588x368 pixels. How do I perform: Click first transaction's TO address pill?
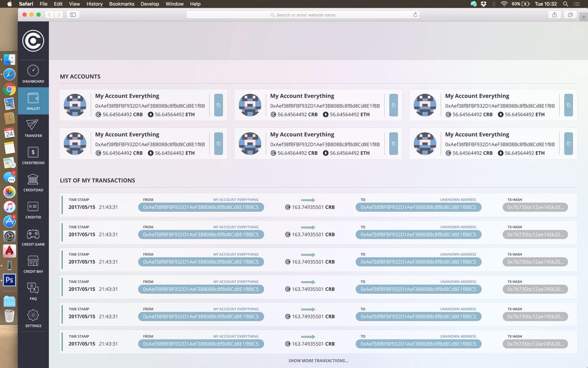point(418,207)
